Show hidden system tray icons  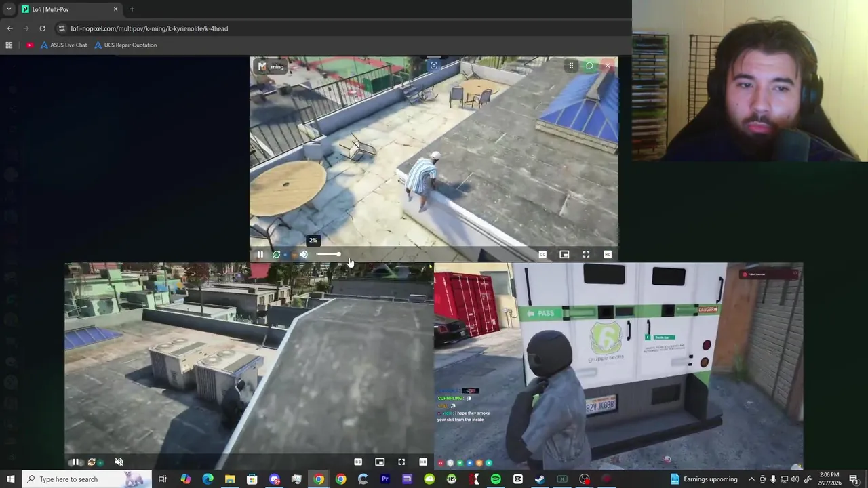point(751,479)
